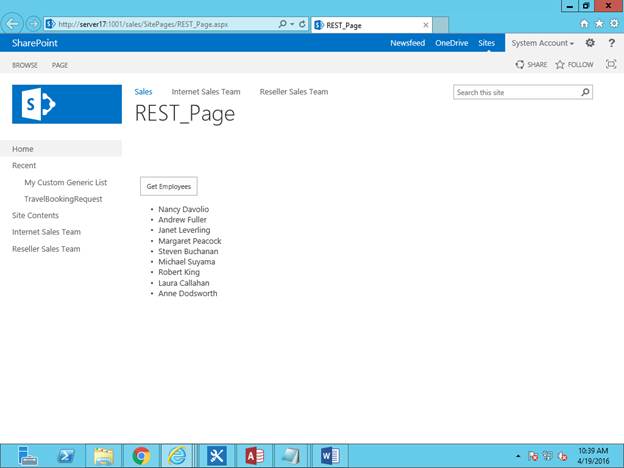
Task: Select the REST_Page browser tab
Action: pos(371,25)
